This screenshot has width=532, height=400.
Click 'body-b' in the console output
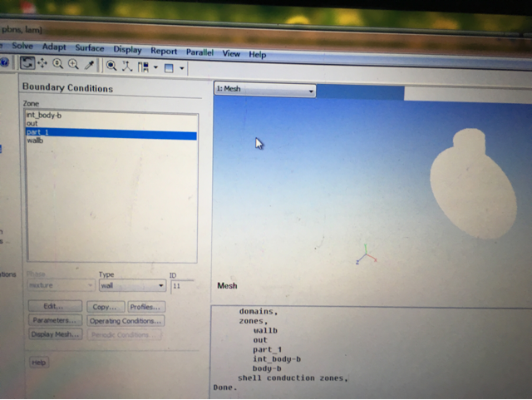point(267,368)
